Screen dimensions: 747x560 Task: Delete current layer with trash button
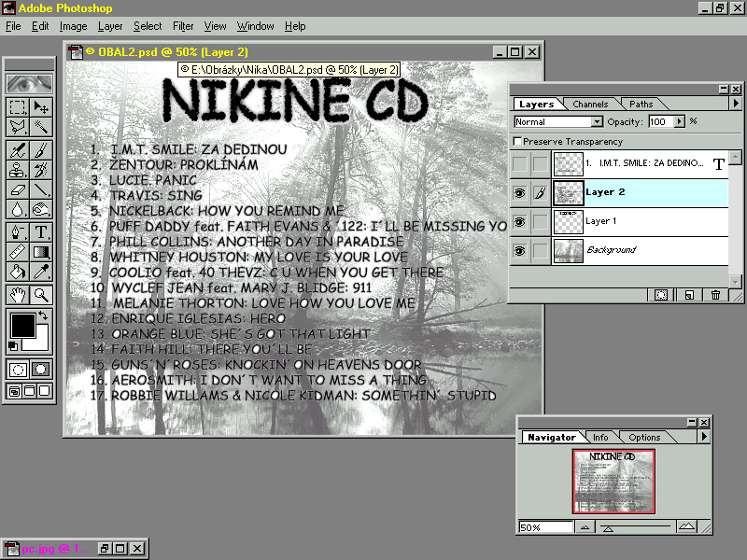tap(715, 295)
